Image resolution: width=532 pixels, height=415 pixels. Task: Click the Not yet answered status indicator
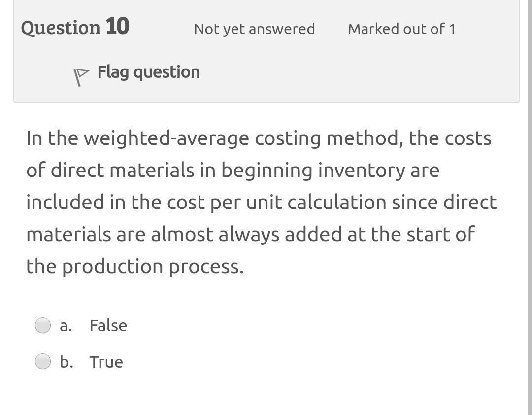pos(254,29)
